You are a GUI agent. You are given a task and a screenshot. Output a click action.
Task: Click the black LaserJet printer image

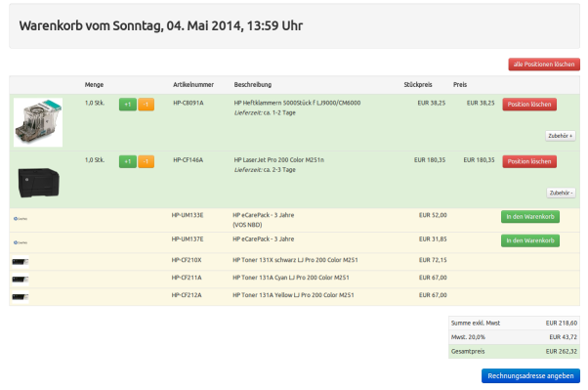[39, 183]
